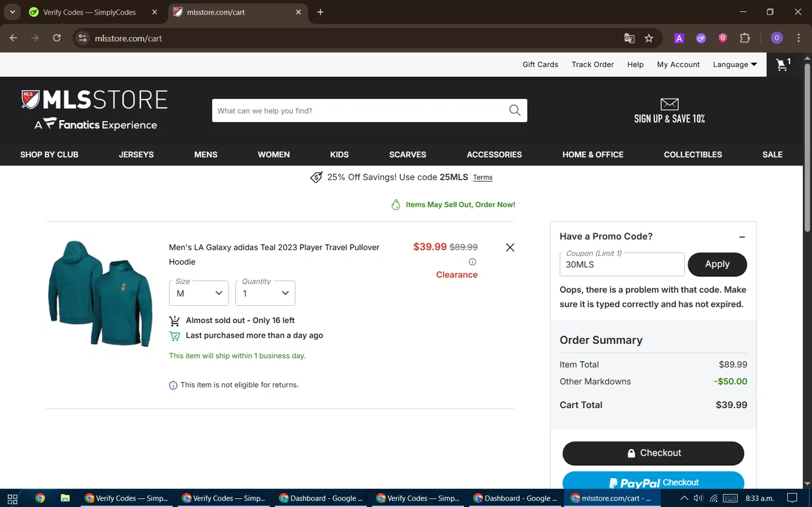Image resolution: width=812 pixels, height=507 pixels.
Task: Click the taskbar Chrome icon
Action: 40,498
